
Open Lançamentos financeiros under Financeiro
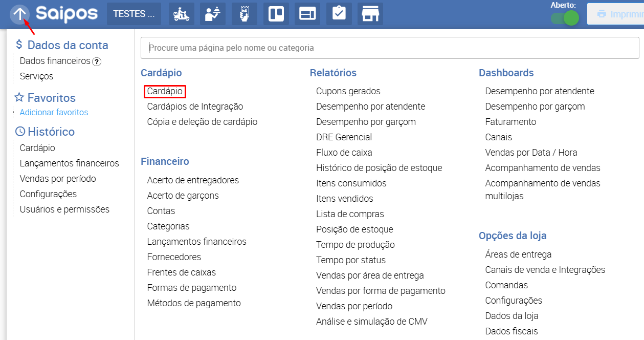click(x=196, y=242)
